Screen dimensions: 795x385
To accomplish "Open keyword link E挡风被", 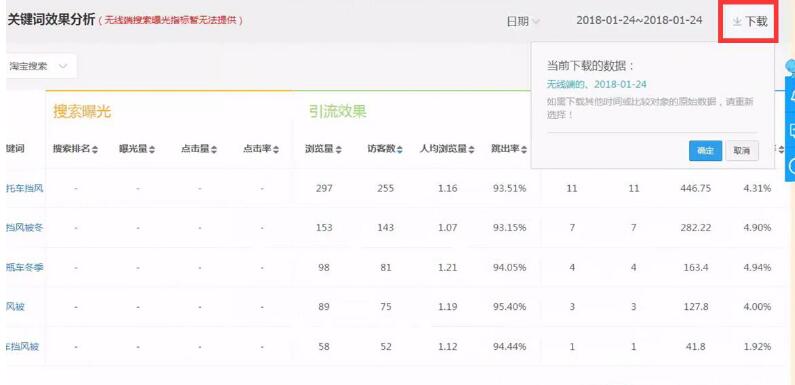I will (x=22, y=347).
